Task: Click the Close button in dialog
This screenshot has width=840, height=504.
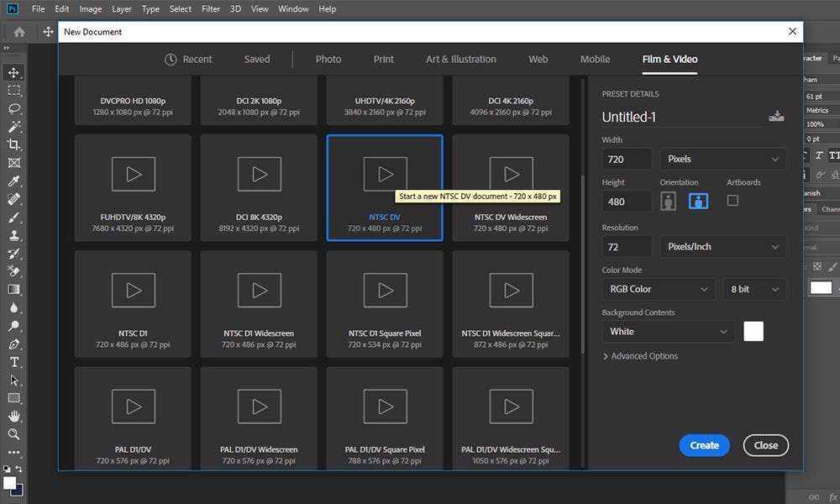Action: coord(766,445)
